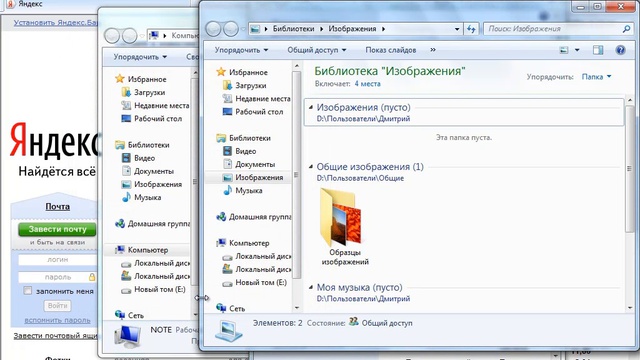Click the 4 места link
Viewport: 640px width, 360px height.
[367, 84]
